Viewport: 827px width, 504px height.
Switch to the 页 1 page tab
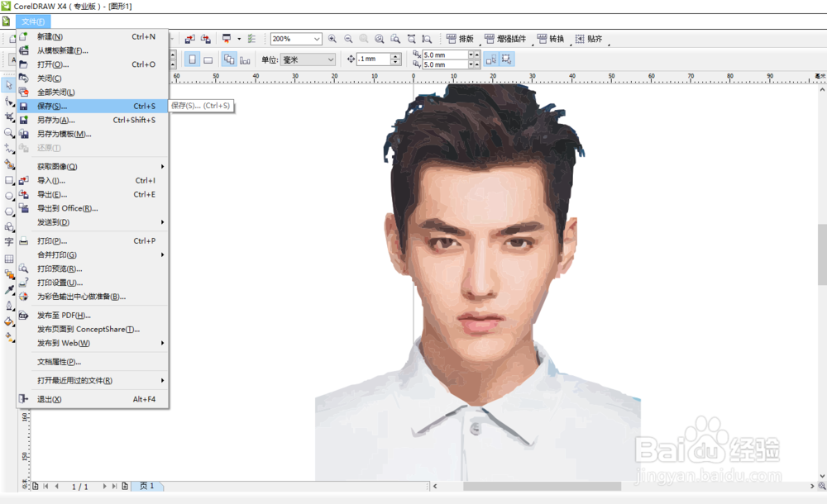[147, 486]
